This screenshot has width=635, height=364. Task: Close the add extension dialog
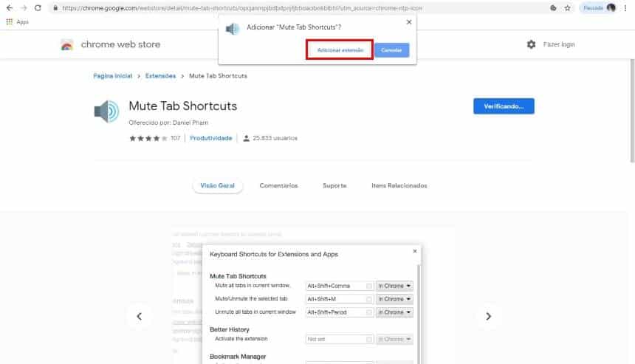click(408, 22)
